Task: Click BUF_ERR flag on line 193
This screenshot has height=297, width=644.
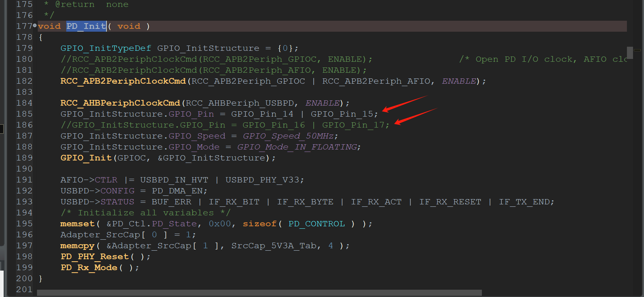Action: click(171, 202)
